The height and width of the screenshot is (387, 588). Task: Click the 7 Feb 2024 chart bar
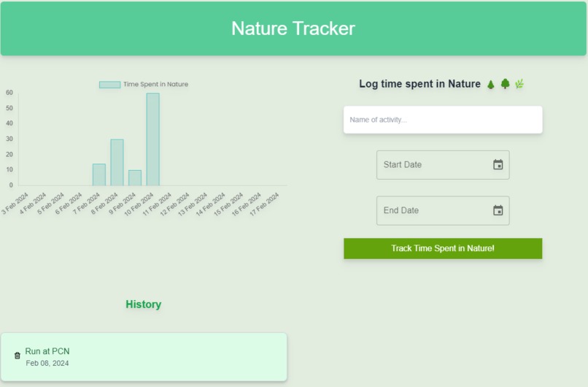coord(99,175)
